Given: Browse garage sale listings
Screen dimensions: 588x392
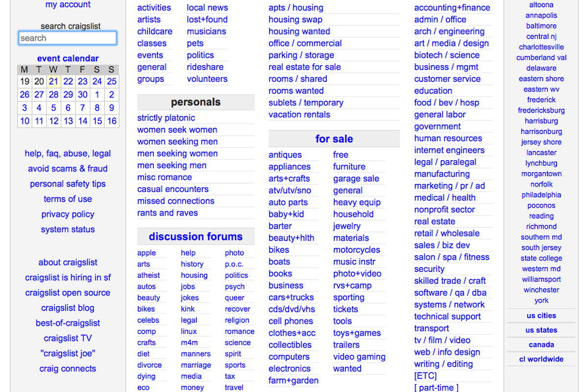Looking at the screenshot, I should pyautogui.click(x=356, y=178).
